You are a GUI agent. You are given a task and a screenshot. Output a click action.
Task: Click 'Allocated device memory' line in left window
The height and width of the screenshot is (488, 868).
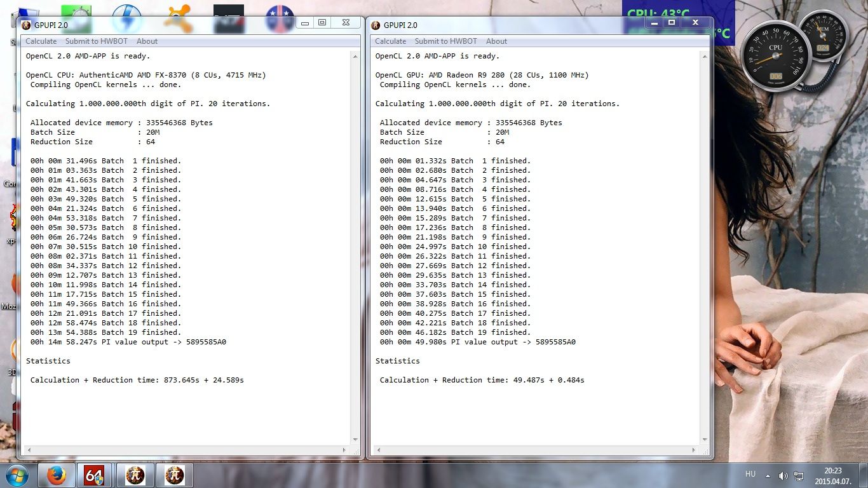pyautogui.click(x=121, y=123)
